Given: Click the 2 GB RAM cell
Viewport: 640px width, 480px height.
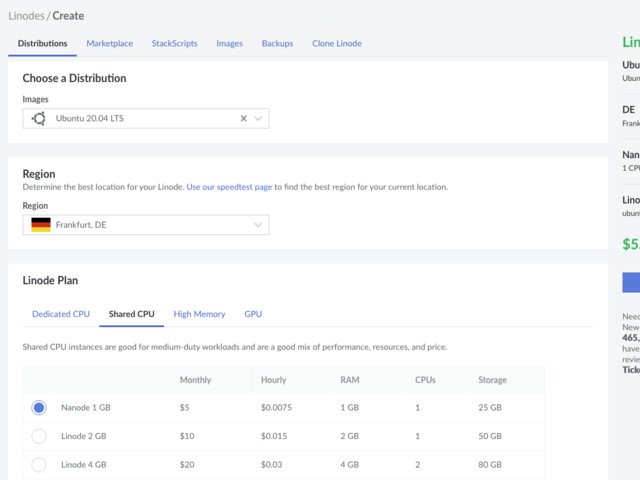Looking at the screenshot, I should [350, 436].
